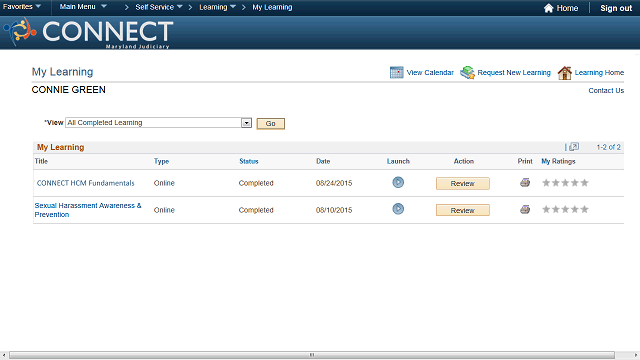Click the View Calendar icon
The height and width of the screenshot is (360, 640).
396,72
